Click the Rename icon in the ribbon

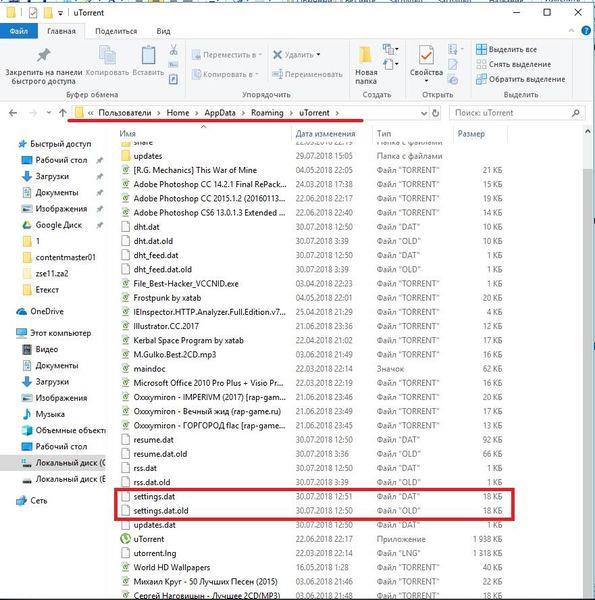277,74
